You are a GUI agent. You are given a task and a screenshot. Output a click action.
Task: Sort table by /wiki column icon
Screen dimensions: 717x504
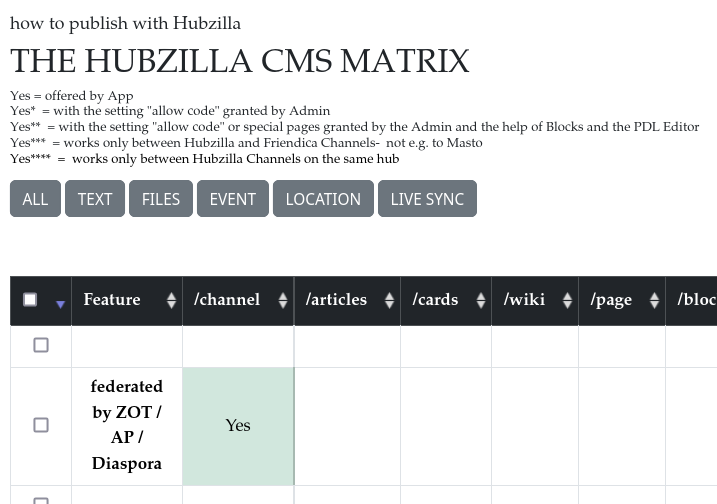click(567, 300)
